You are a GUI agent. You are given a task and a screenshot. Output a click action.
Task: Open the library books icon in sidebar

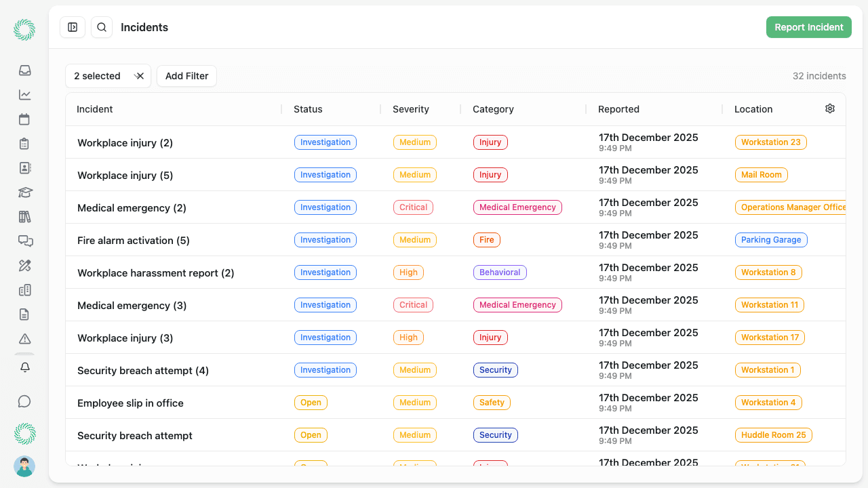(24, 217)
